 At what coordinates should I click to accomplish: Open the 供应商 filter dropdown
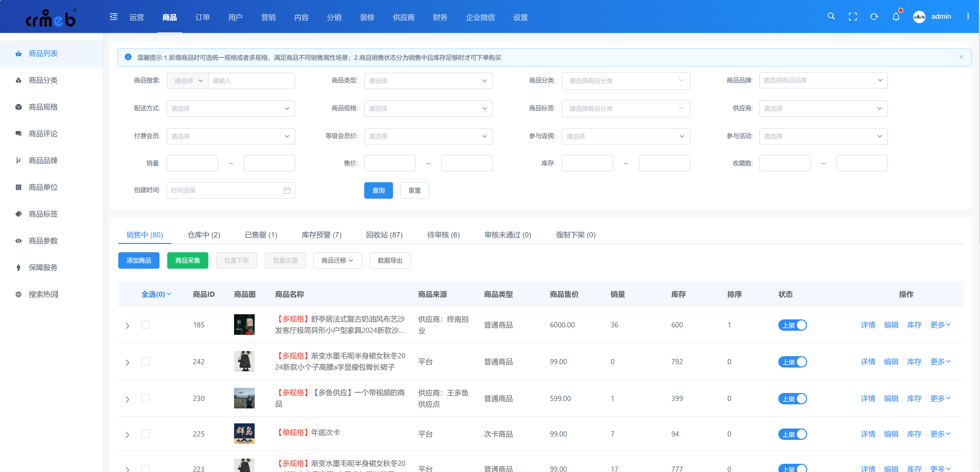(x=823, y=109)
